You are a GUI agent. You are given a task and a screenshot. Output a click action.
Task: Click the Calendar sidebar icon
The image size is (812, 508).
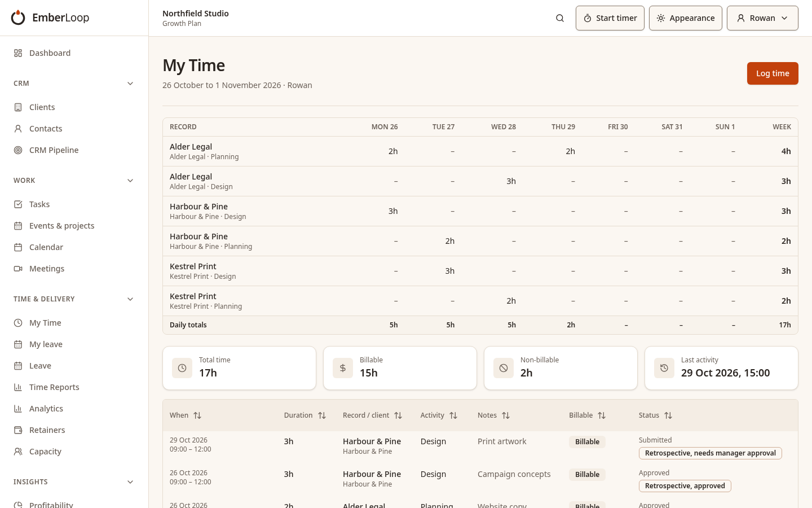pyautogui.click(x=18, y=247)
